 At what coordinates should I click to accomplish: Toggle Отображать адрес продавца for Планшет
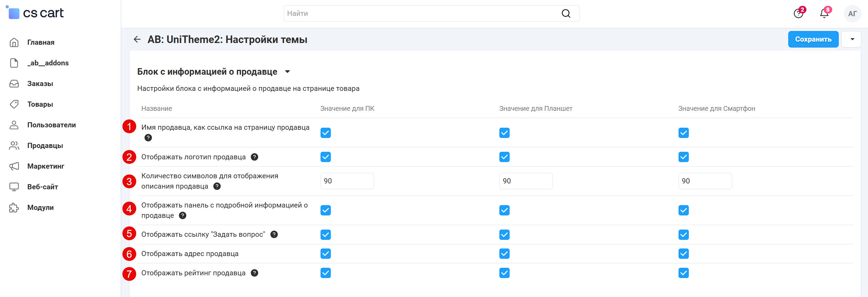pyautogui.click(x=504, y=254)
